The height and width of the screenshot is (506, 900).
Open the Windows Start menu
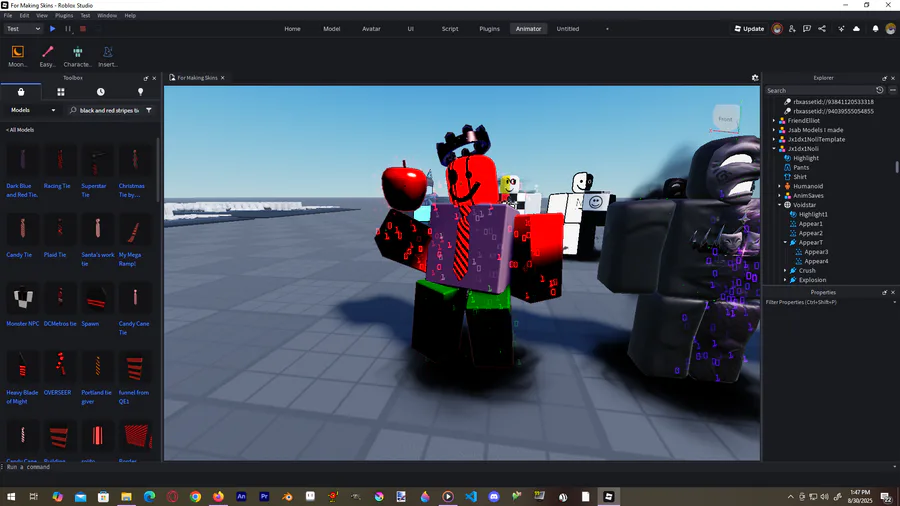pyautogui.click(x=11, y=496)
